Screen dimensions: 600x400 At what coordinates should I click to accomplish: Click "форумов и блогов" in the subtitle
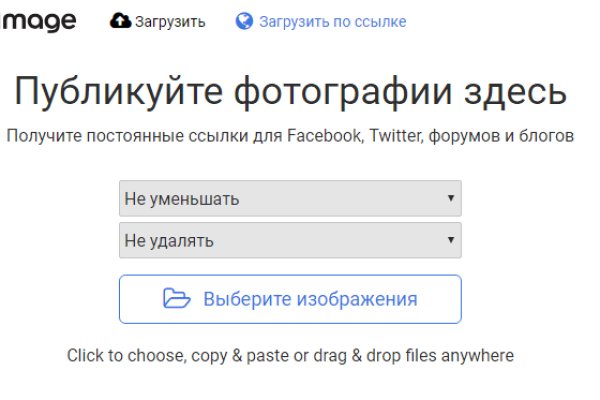coord(501,136)
